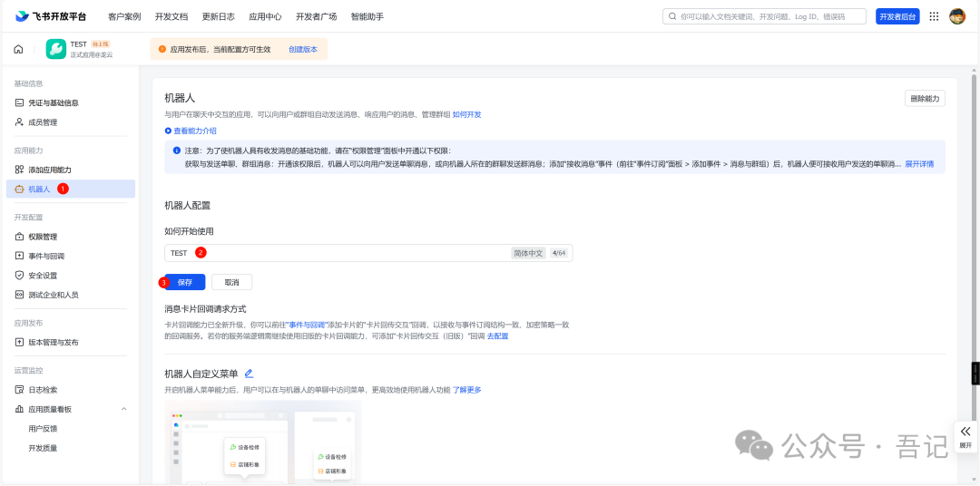Collapse the 应用质量看板 section chevron

(123, 409)
